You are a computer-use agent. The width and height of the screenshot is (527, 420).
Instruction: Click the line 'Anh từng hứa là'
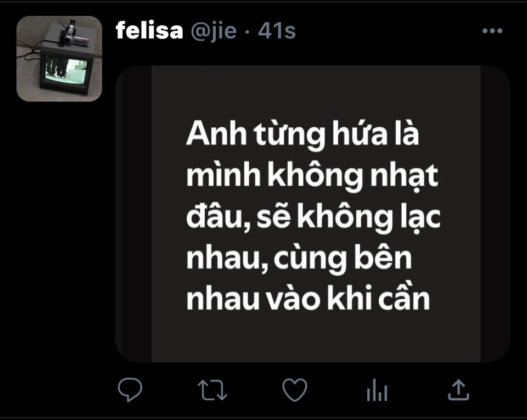[302, 134]
